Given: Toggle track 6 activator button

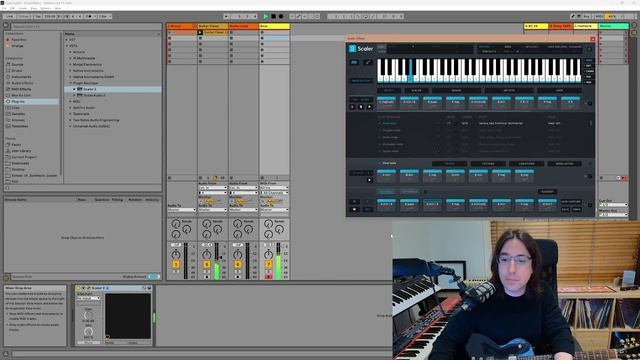Looking at the screenshot, I should [x=238, y=264].
